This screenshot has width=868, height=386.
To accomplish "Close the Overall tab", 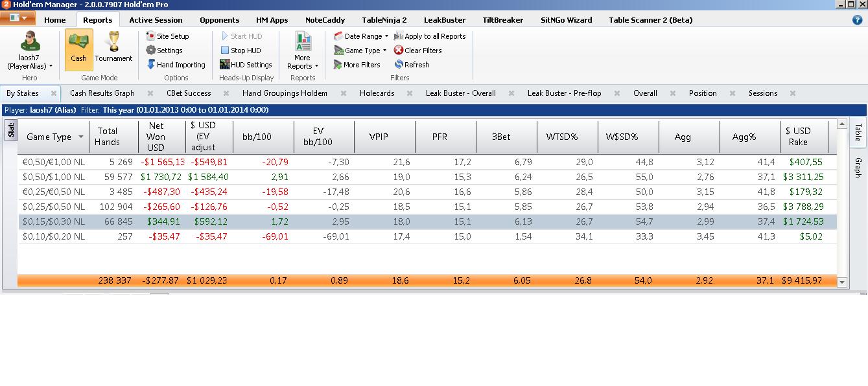I will pos(673,93).
